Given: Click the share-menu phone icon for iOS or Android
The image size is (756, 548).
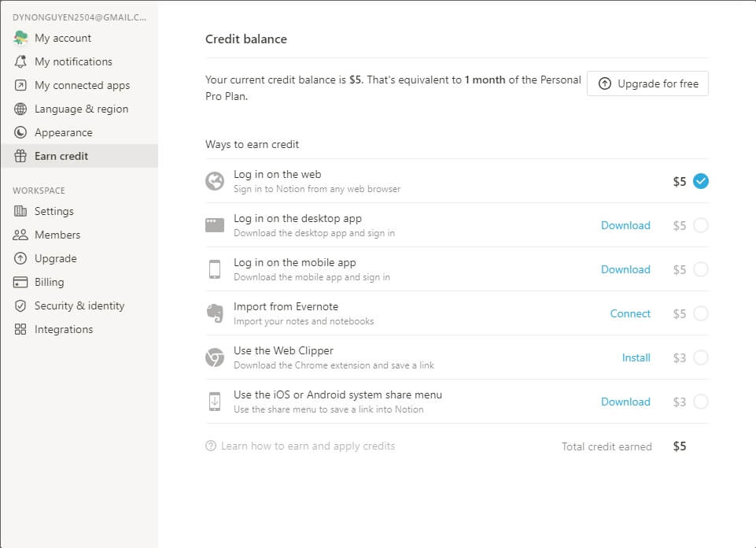Looking at the screenshot, I should tap(215, 402).
